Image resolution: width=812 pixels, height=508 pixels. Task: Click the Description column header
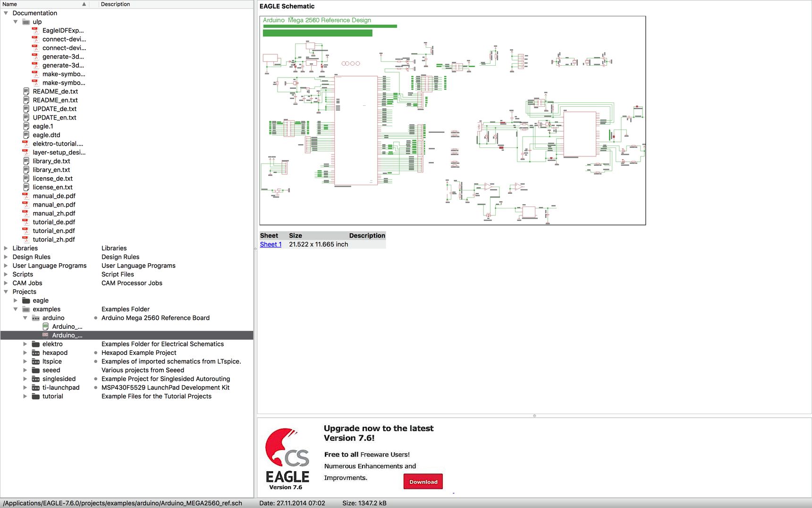click(x=176, y=4)
